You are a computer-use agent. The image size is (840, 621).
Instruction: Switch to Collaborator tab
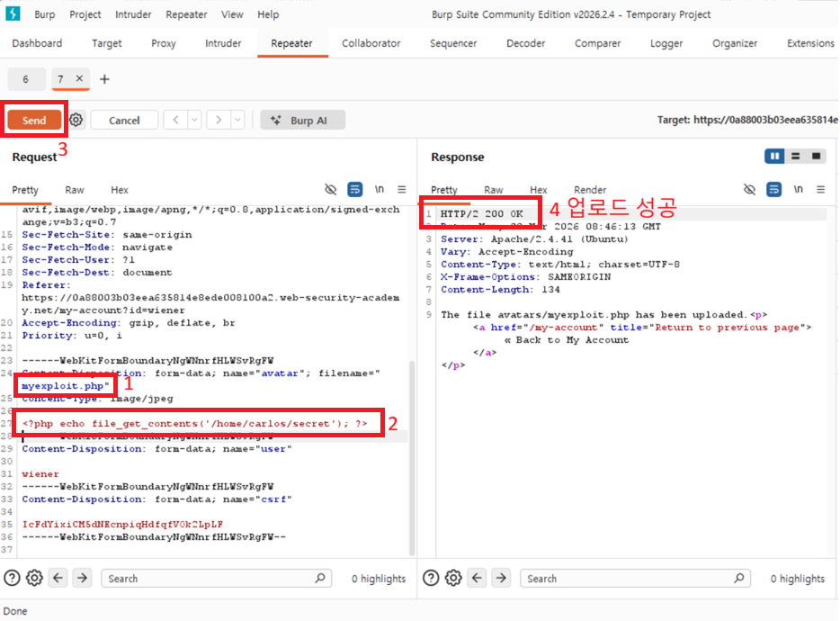tap(371, 43)
